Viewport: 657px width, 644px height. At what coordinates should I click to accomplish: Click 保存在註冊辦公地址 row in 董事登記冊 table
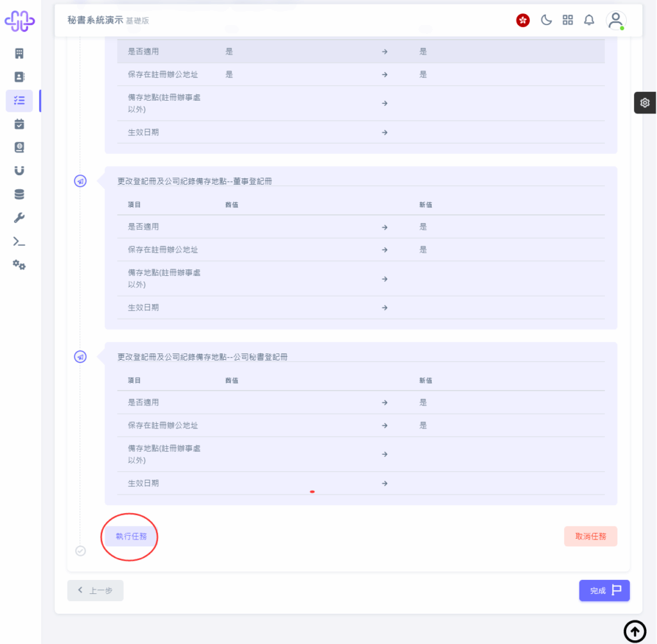coord(361,250)
